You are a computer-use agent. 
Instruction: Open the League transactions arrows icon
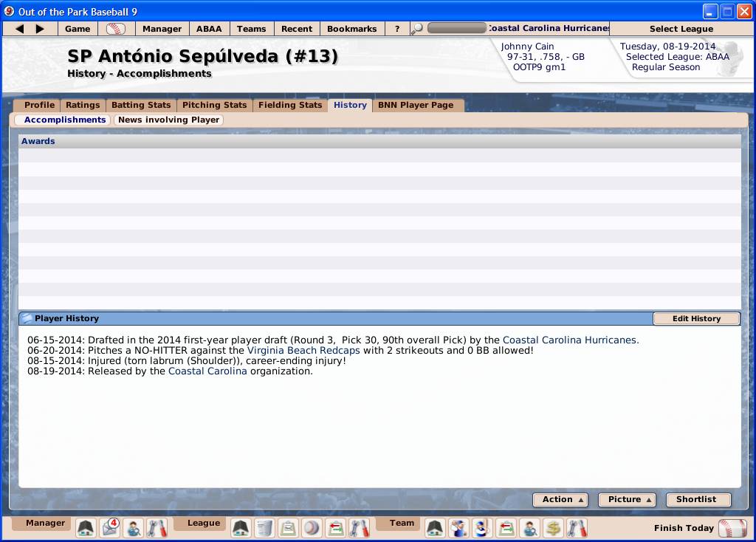[x=336, y=528]
